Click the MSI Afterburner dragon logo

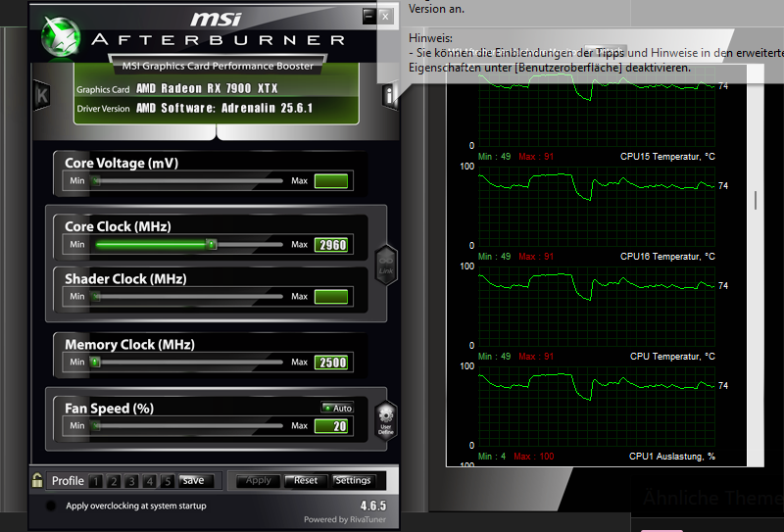pyautogui.click(x=61, y=37)
